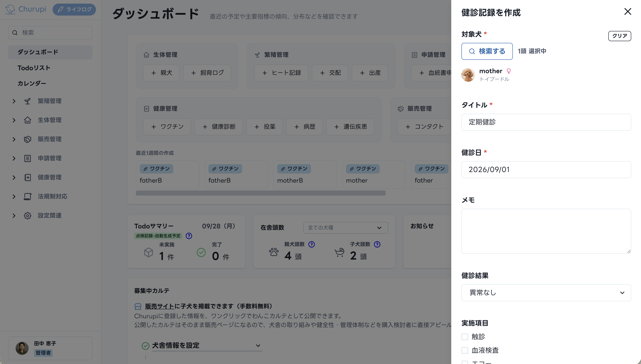Expand 生体管理 chevron in sidebar
This screenshot has height=364, width=641.
tap(14, 120)
